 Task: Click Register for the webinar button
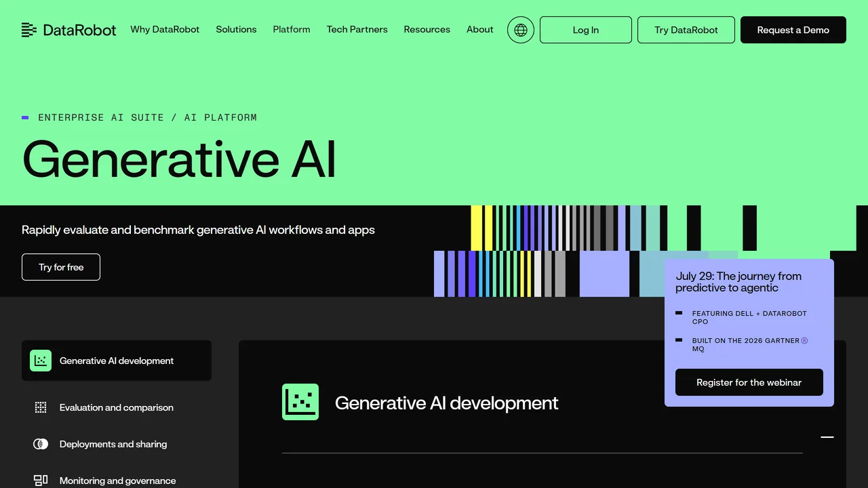click(749, 382)
